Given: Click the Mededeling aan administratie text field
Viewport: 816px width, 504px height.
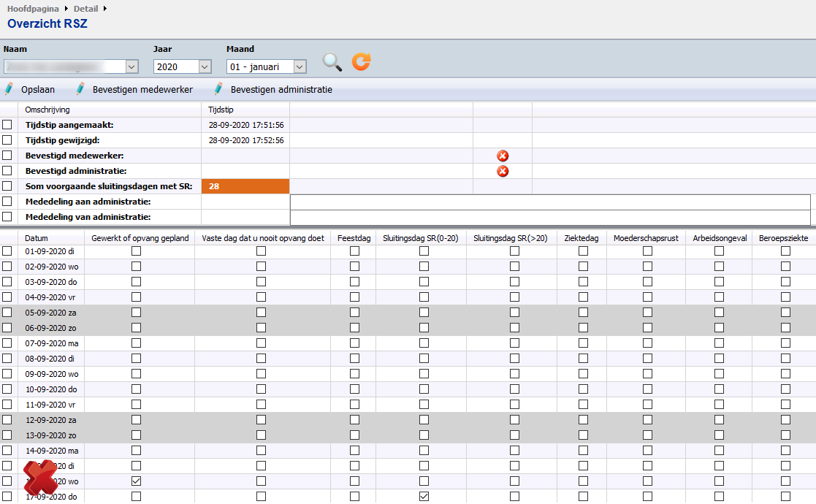Looking at the screenshot, I should click(x=549, y=202).
